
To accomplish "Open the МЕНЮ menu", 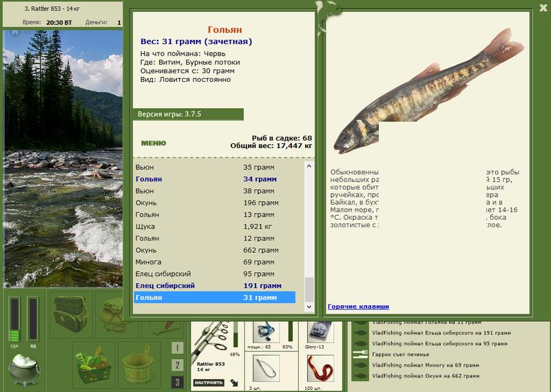I will click(x=154, y=143).
